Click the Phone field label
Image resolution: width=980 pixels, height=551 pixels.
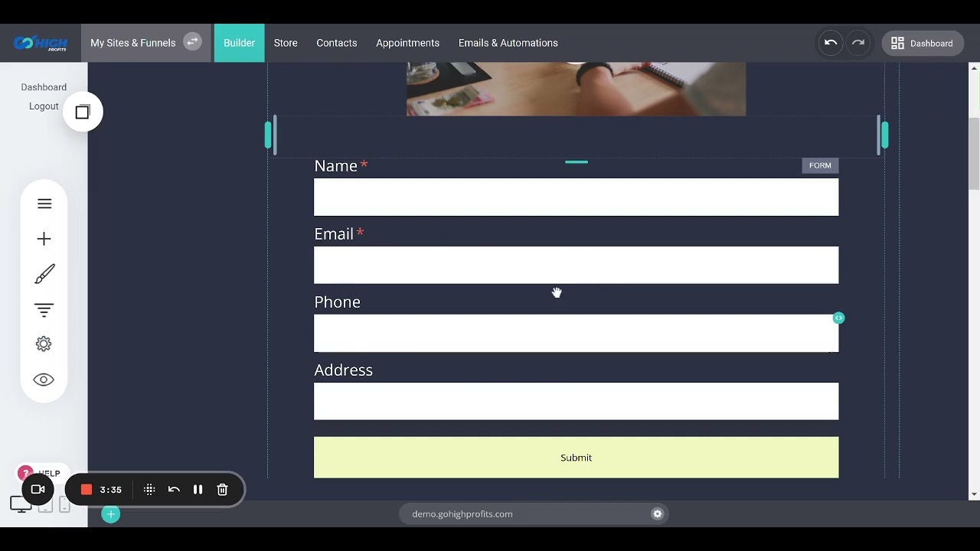pyautogui.click(x=337, y=302)
